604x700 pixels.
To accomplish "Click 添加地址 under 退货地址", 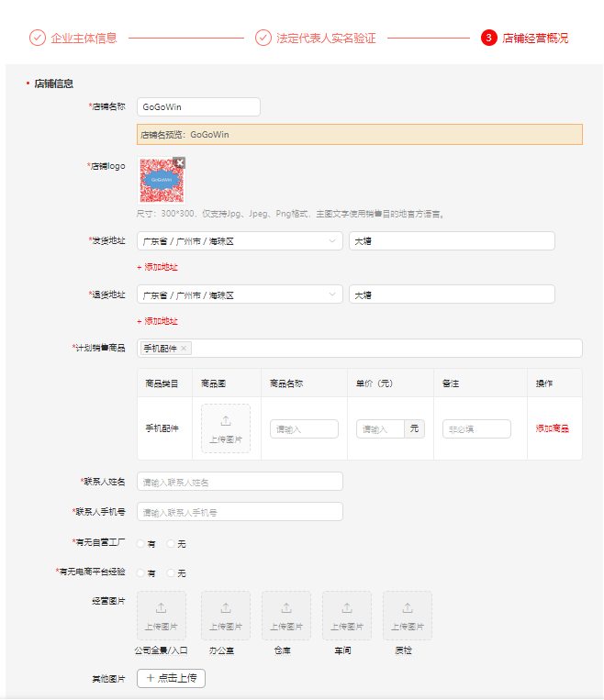I will 157,321.
